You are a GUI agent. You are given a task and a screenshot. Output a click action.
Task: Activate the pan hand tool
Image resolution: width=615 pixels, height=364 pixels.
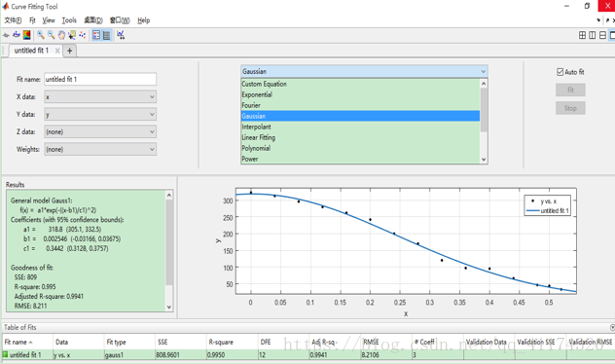click(61, 35)
